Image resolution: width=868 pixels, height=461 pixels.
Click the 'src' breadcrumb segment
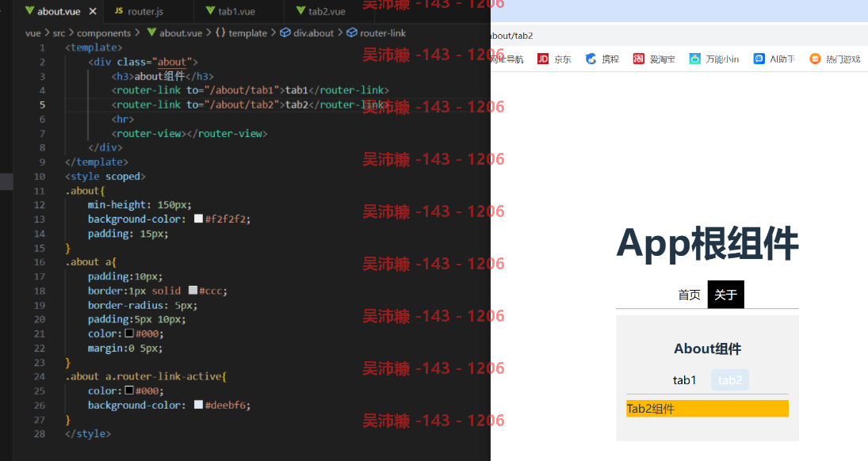[59, 33]
